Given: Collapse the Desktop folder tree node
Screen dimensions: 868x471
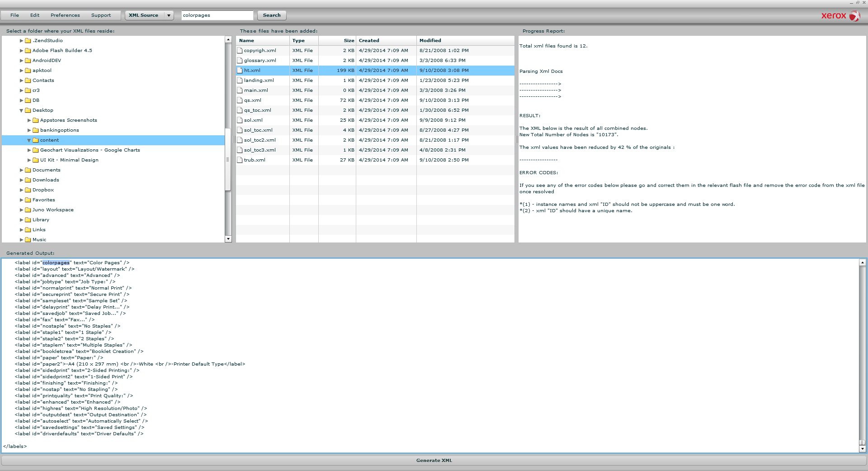Looking at the screenshot, I should click(x=21, y=110).
